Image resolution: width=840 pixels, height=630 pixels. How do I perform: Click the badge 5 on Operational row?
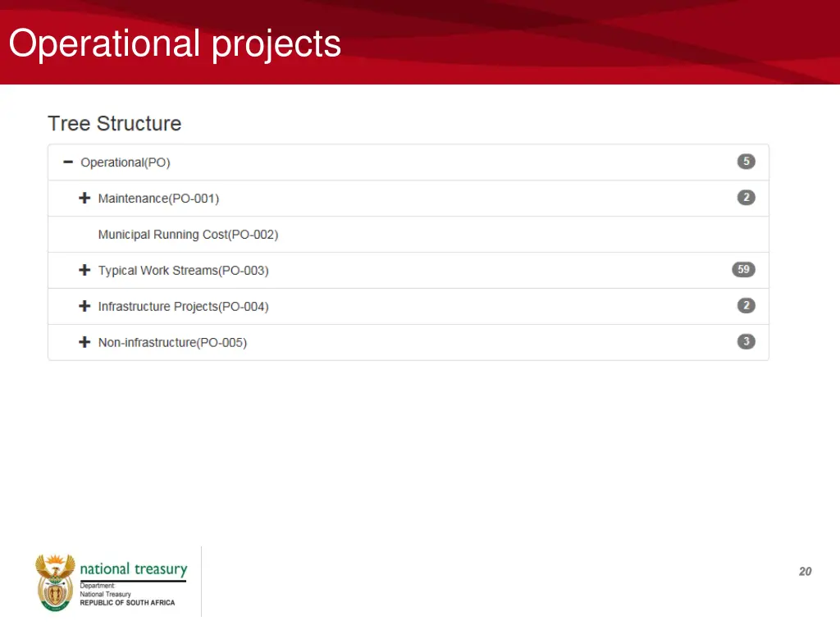click(x=746, y=162)
